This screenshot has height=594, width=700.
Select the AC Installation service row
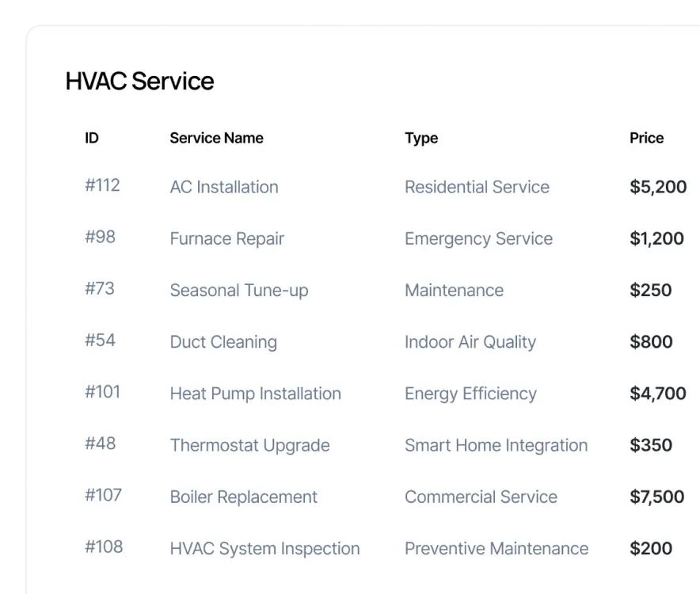(224, 187)
